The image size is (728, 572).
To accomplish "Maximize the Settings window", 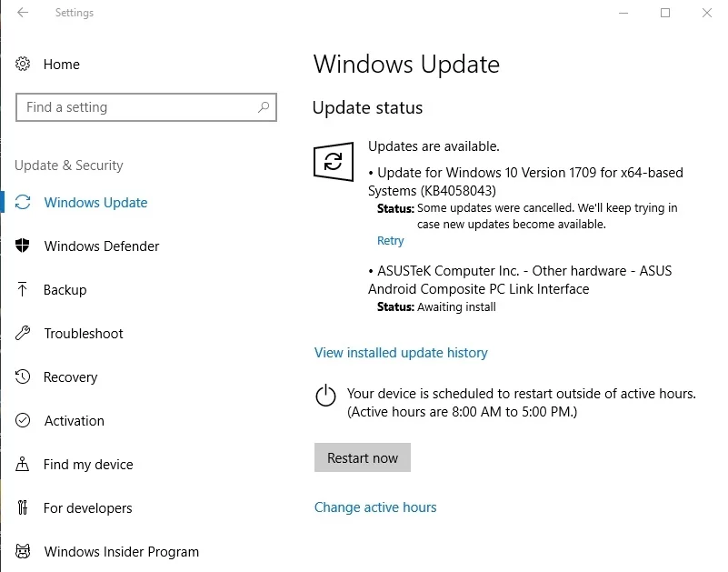I will coord(665,13).
